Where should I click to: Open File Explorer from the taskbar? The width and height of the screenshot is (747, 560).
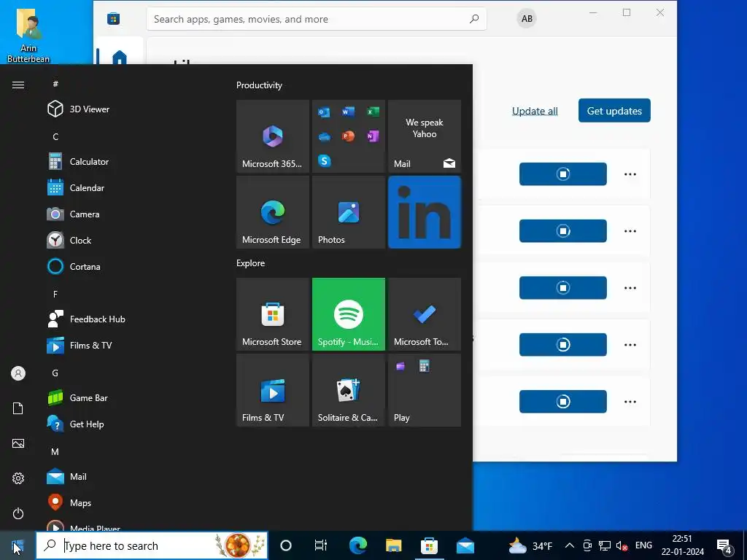[x=393, y=545]
